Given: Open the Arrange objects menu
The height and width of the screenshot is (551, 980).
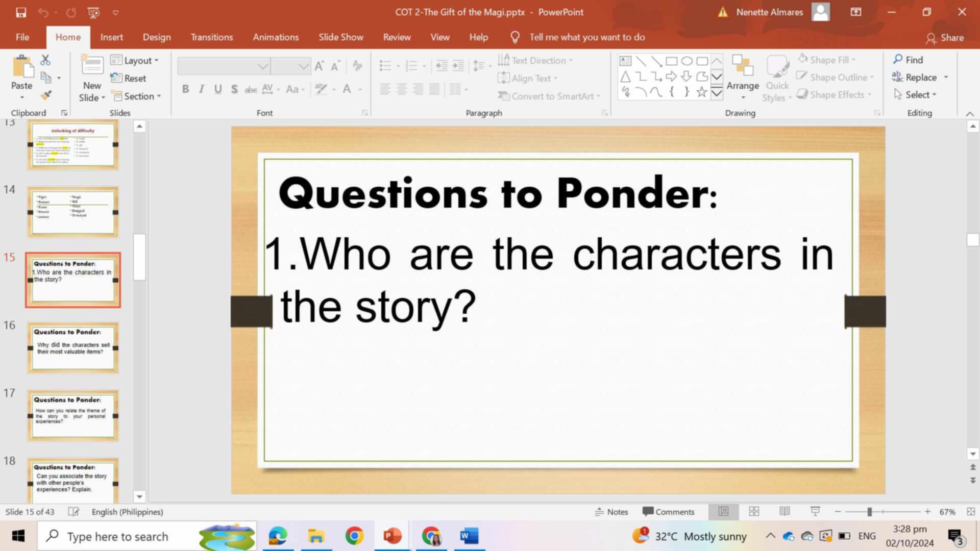Looking at the screenshot, I should [x=743, y=78].
